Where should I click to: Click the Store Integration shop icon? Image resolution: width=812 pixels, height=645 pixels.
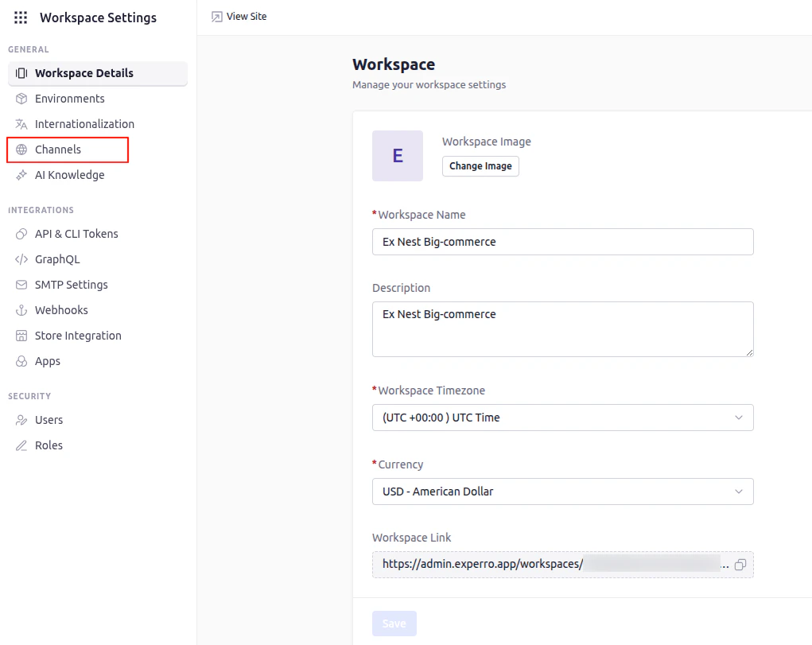pyautogui.click(x=21, y=336)
